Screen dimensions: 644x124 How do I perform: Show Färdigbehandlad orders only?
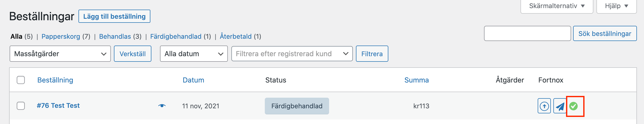coord(176,36)
